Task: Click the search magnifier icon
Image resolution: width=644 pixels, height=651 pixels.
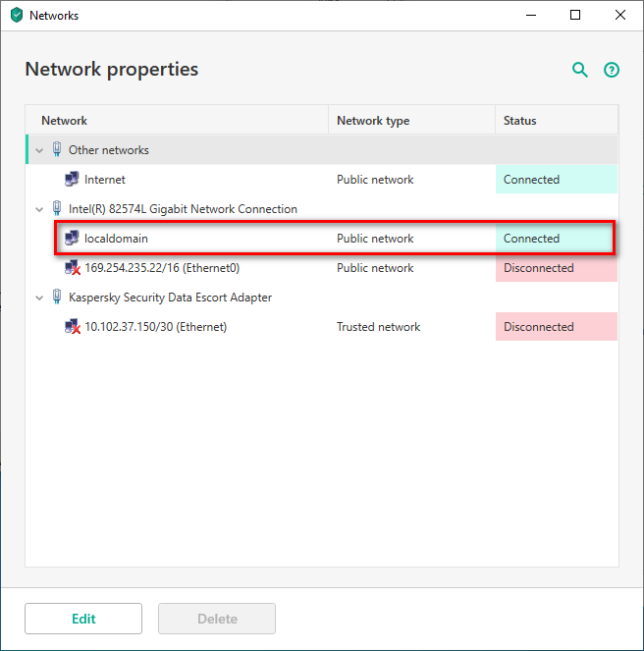Action: pos(580,70)
